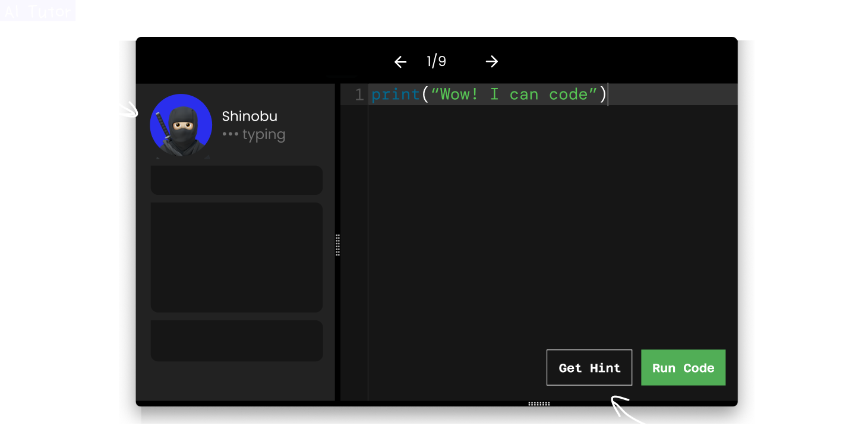Image resolution: width=868 pixels, height=435 pixels.
Task: Open the first chat message placeholder
Action: pos(236,180)
